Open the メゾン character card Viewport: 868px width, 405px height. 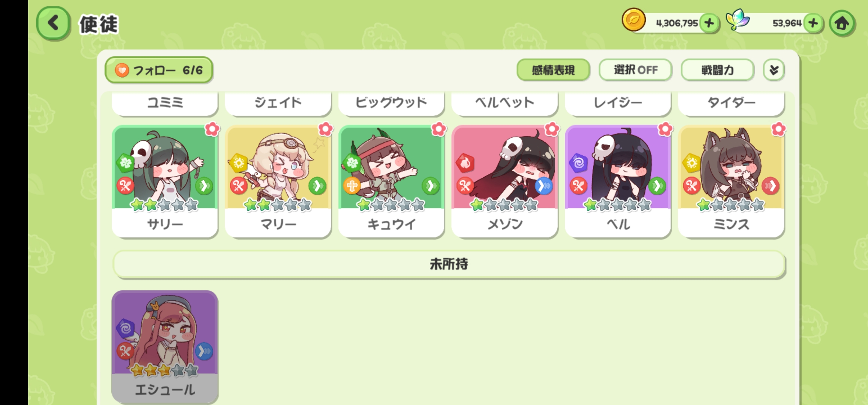click(504, 181)
